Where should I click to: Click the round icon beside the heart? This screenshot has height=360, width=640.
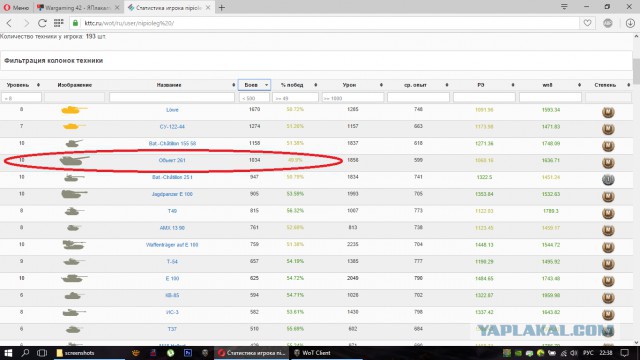click(608, 23)
